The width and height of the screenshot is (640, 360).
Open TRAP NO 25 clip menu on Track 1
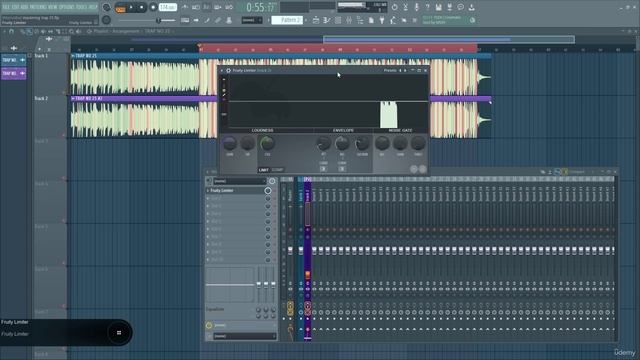click(73, 56)
